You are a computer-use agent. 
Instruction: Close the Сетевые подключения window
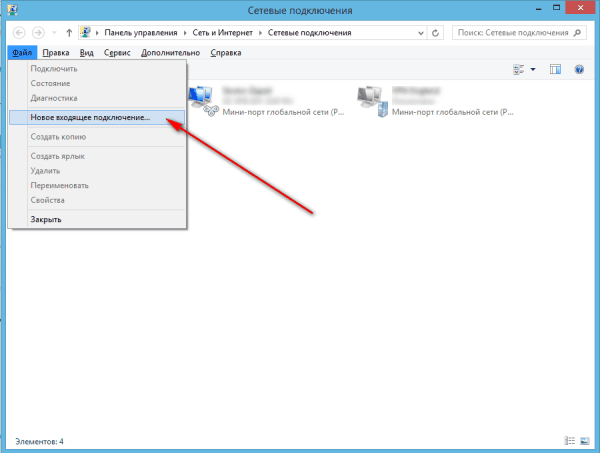(x=580, y=8)
